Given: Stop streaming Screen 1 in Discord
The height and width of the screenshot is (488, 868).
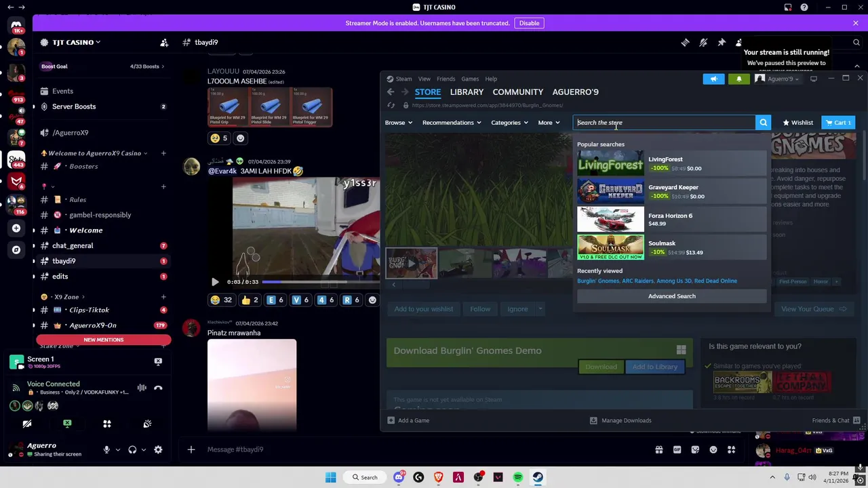Looking at the screenshot, I should click(158, 361).
